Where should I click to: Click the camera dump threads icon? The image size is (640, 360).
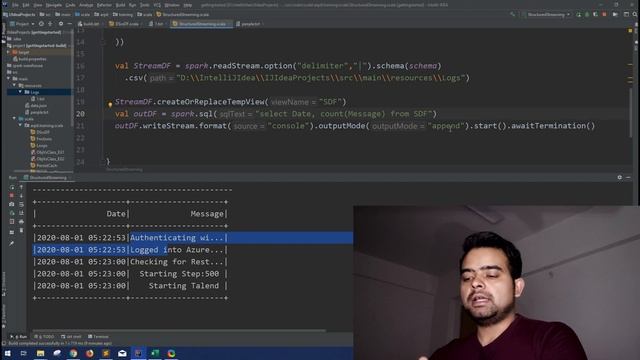12,204
